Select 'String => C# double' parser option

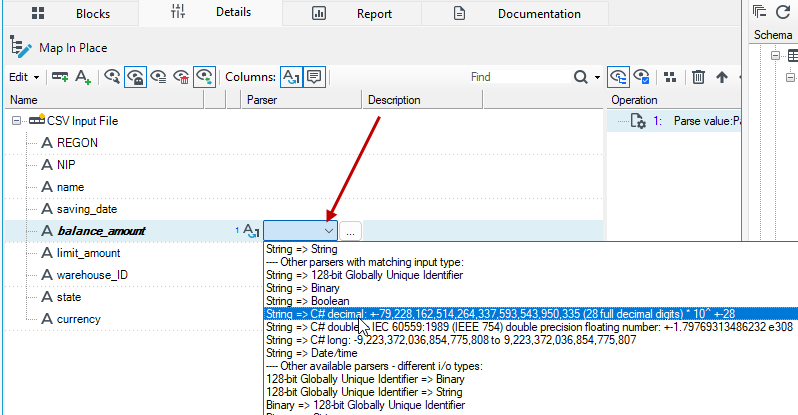pyautogui.click(x=529, y=327)
